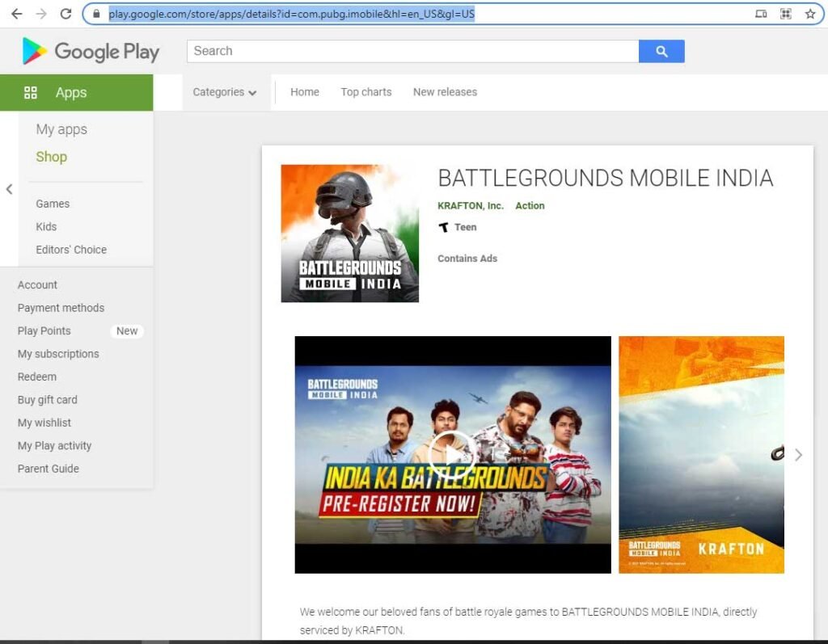Bookmark this page with the star icon
Viewport: 828px width, 644px height.
[810, 14]
